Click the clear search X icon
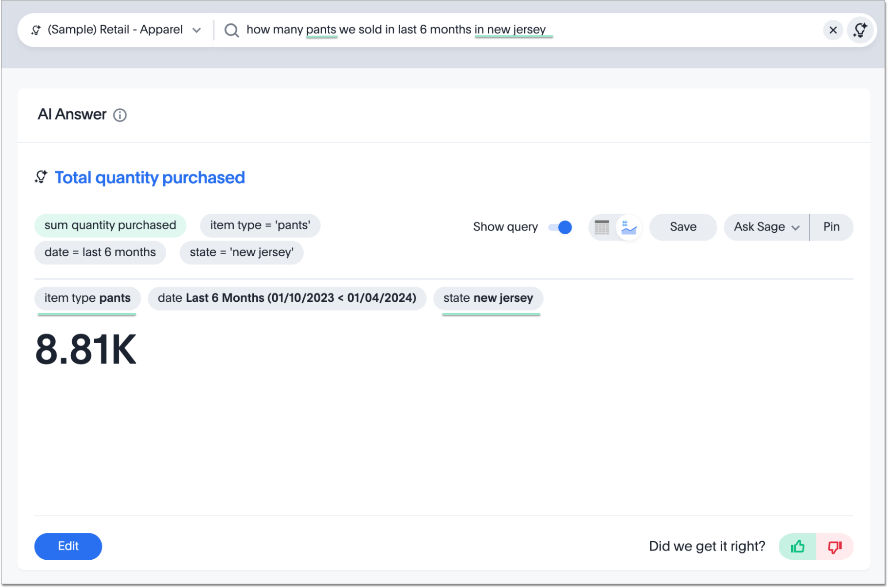 pos(833,29)
